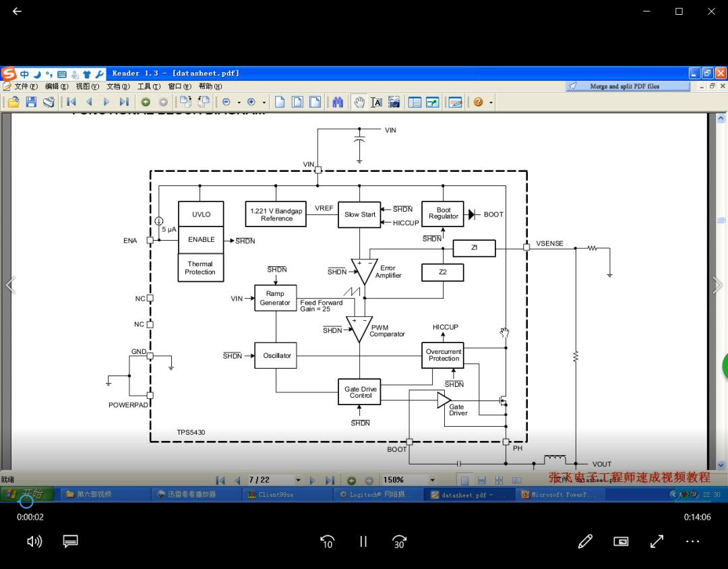Go to last page in top toolbar
Image resolution: width=728 pixels, height=569 pixels.
click(x=124, y=102)
